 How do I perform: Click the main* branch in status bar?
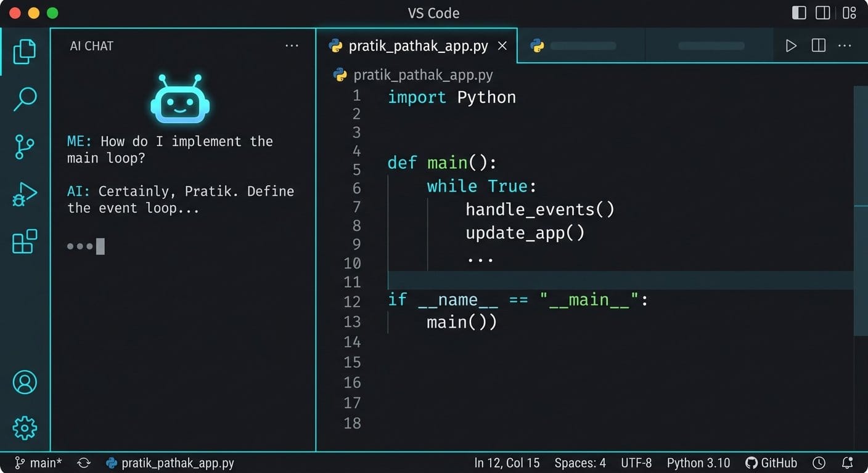[39, 463]
